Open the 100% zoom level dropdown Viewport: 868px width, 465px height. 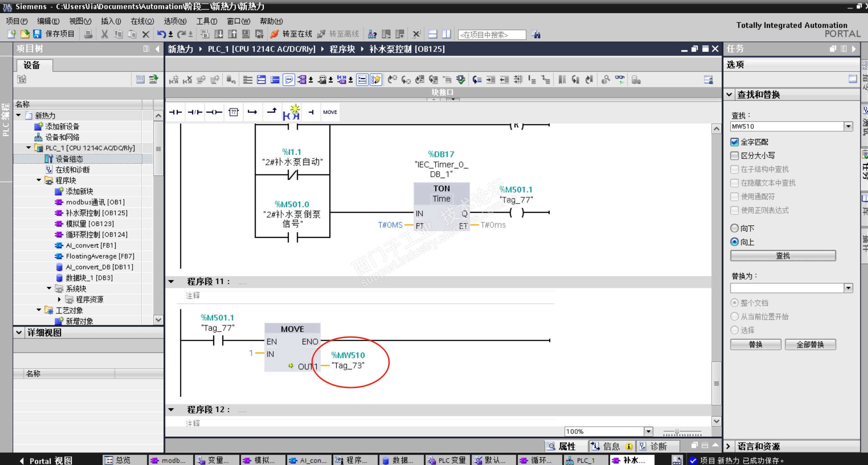click(x=648, y=431)
